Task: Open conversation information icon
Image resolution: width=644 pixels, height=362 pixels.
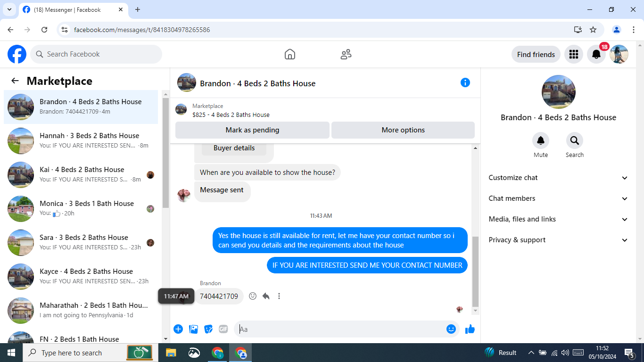Action: click(x=465, y=82)
